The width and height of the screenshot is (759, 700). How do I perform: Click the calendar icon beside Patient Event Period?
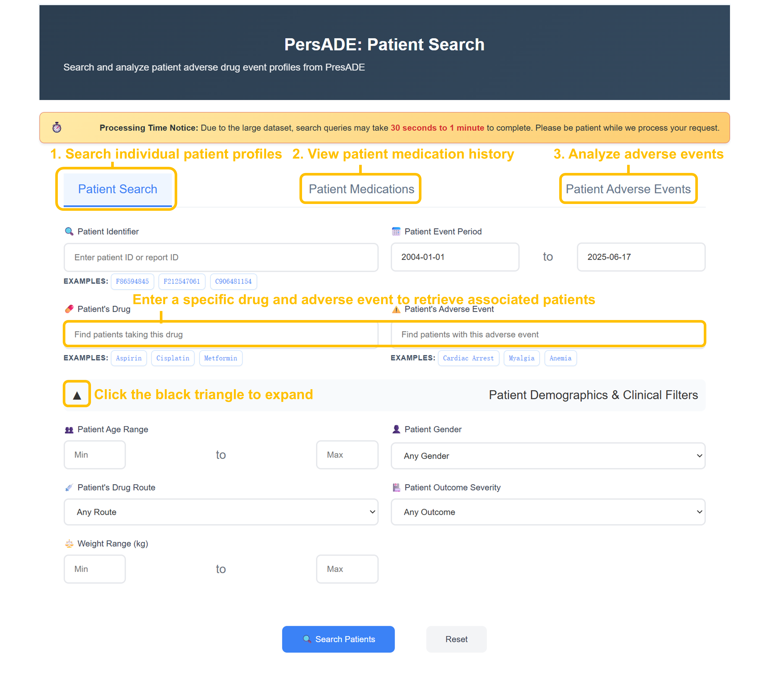tap(396, 231)
